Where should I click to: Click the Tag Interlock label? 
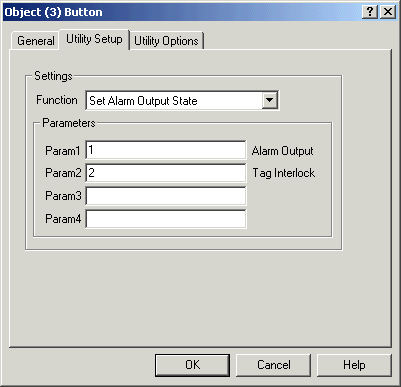[283, 173]
